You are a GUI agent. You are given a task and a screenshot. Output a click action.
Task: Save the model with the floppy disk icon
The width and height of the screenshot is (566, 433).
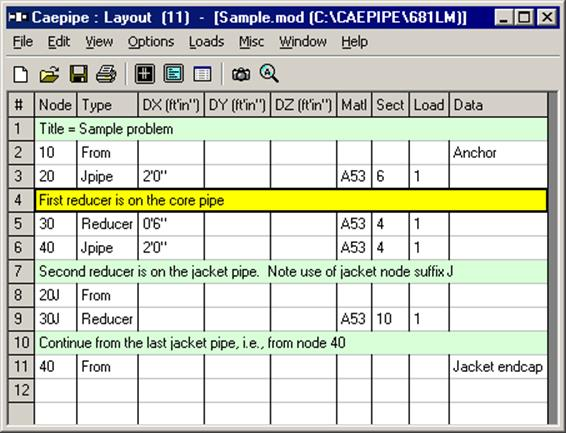[x=78, y=74]
